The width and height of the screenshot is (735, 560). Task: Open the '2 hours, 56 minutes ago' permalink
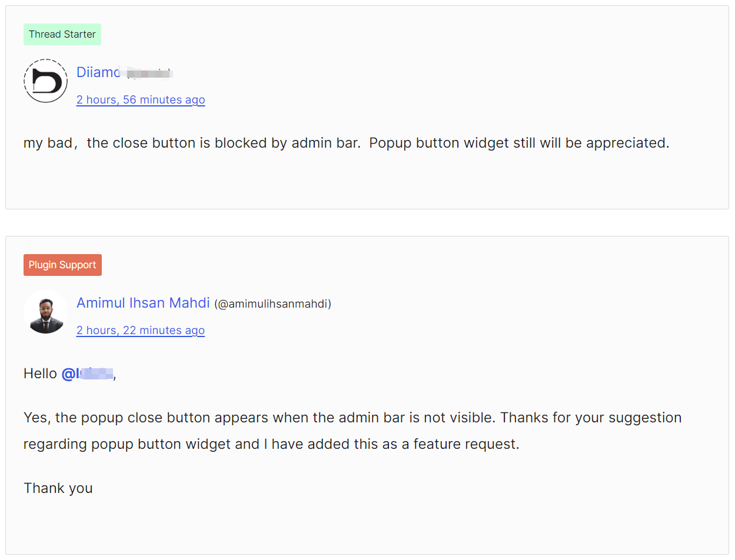click(x=141, y=100)
